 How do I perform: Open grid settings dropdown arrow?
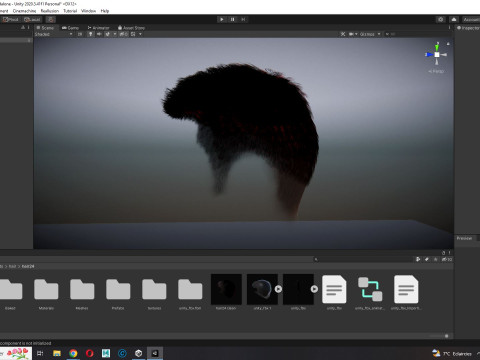(x=140, y=34)
